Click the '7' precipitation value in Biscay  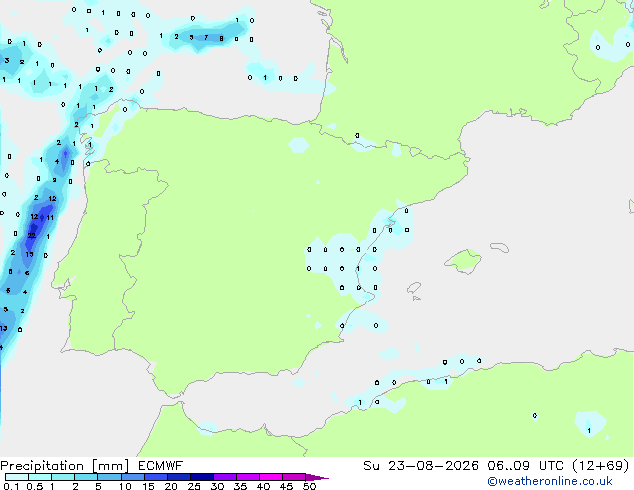point(206,38)
